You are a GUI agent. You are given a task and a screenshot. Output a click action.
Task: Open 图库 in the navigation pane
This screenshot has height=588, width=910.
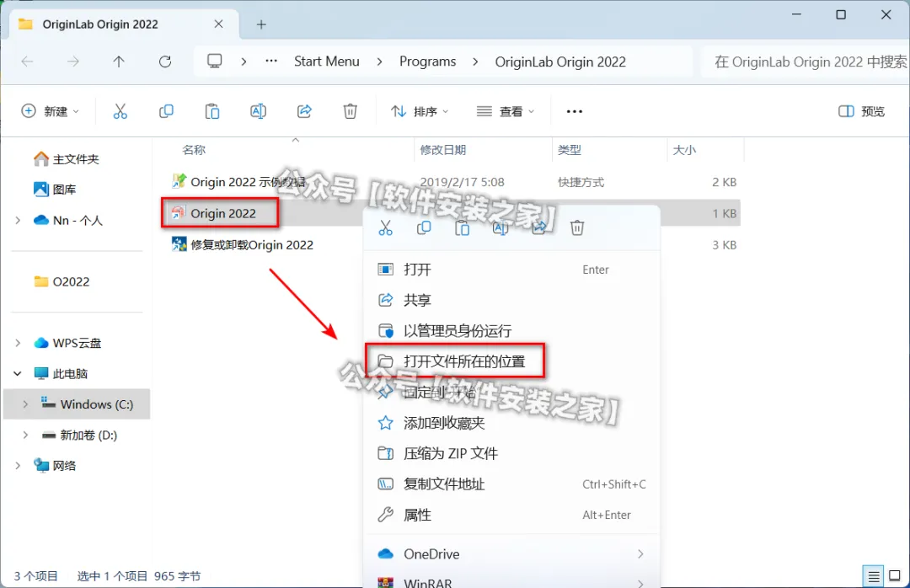55,190
